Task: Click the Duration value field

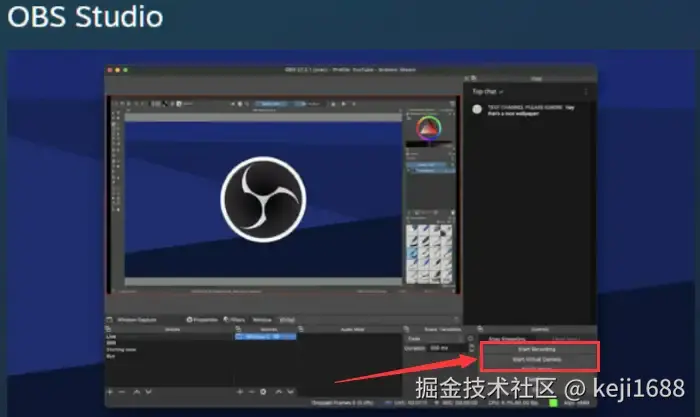Action: (447, 348)
